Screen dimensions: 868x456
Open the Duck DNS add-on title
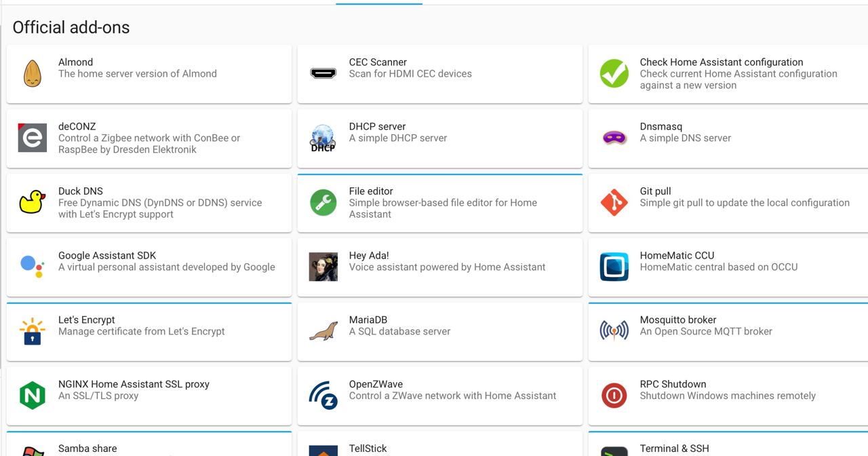80,191
